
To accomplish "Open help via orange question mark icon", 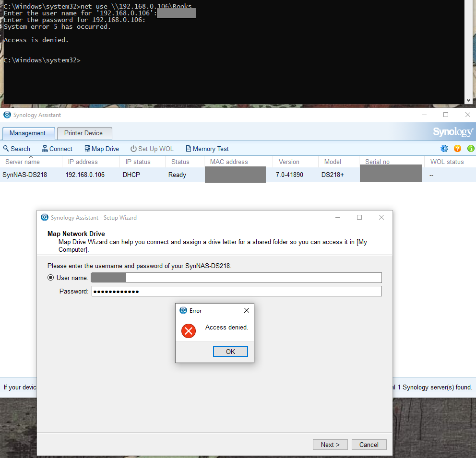I will [x=457, y=148].
